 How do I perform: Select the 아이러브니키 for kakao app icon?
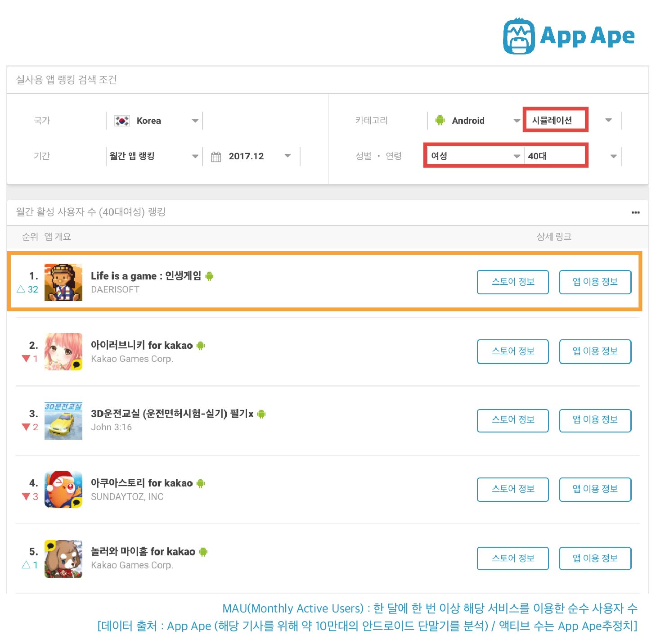click(63, 351)
